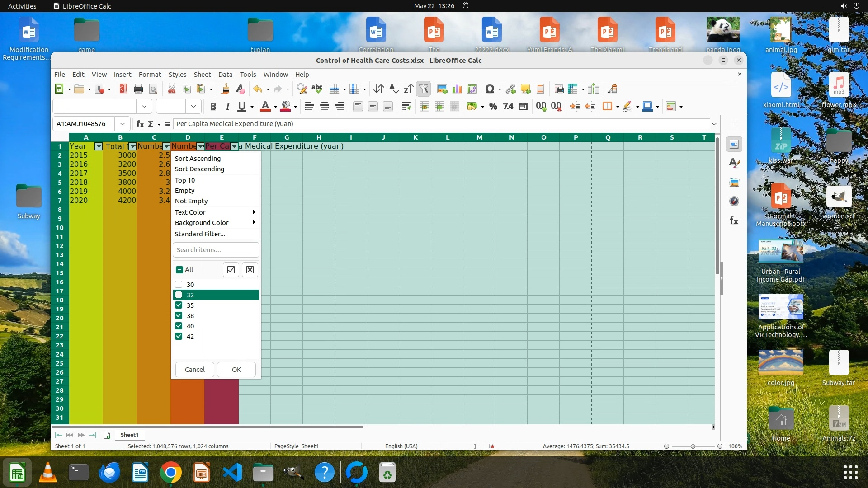This screenshot has height=488, width=868.
Task: Click the zoom slider handle
Action: pyautogui.click(x=693, y=446)
